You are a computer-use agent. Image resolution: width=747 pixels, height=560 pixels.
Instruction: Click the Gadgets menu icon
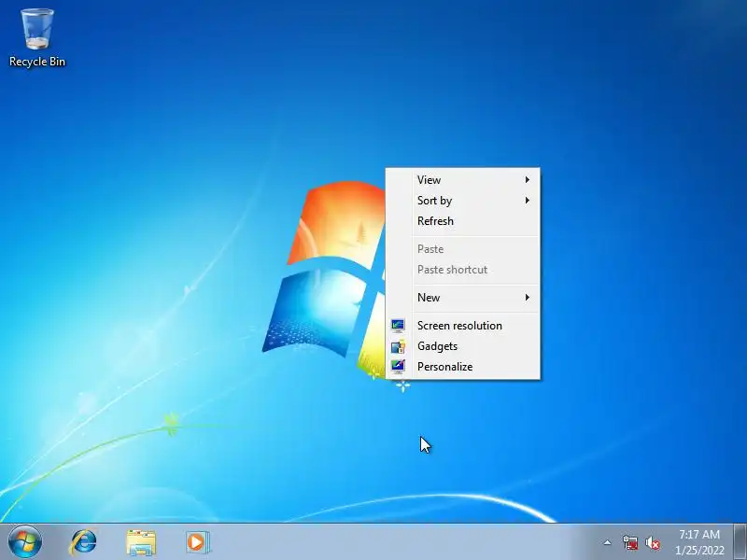pos(398,346)
